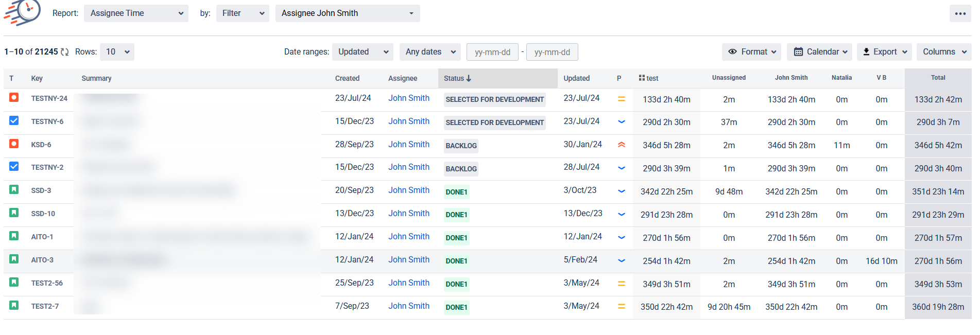The height and width of the screenshot is (335, 980).
Task: Sort by the Status column header
Action: 457,78
